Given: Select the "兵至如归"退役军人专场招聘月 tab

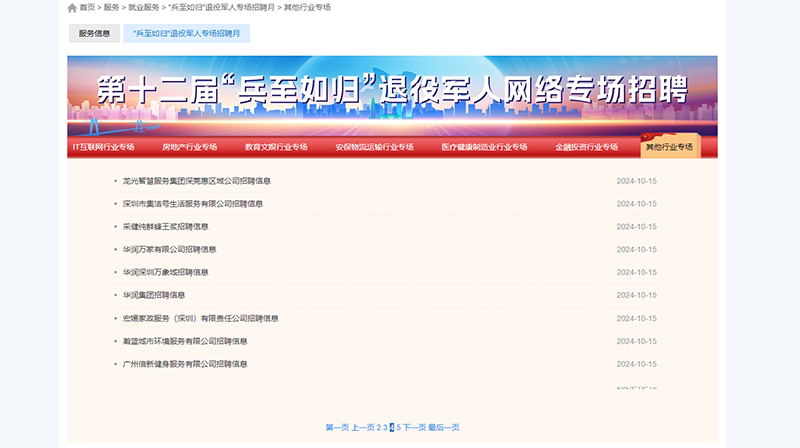Looking at the screenshot, I should [186, 34].
